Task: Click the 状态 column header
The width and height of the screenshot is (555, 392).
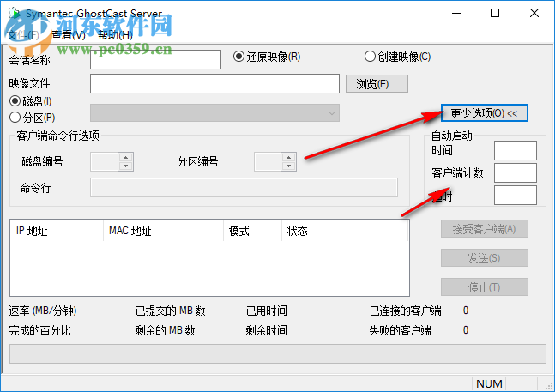Action: pos(345,231)
